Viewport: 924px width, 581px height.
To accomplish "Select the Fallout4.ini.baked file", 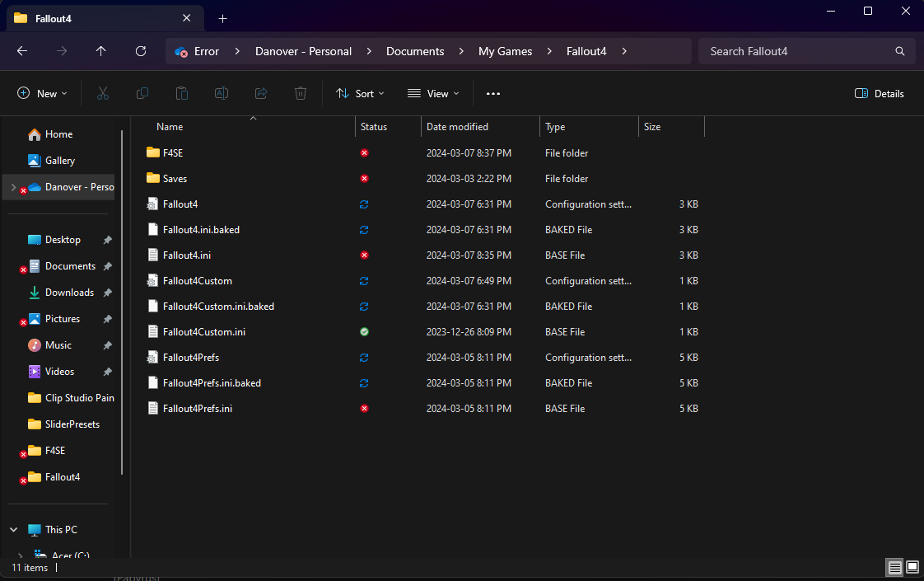I will click(x=201, y=229).
